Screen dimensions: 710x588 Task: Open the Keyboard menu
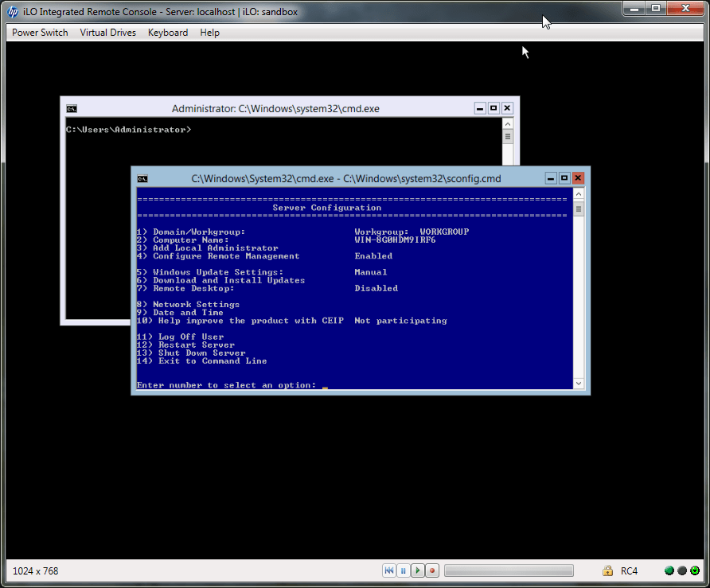(168, 33)
